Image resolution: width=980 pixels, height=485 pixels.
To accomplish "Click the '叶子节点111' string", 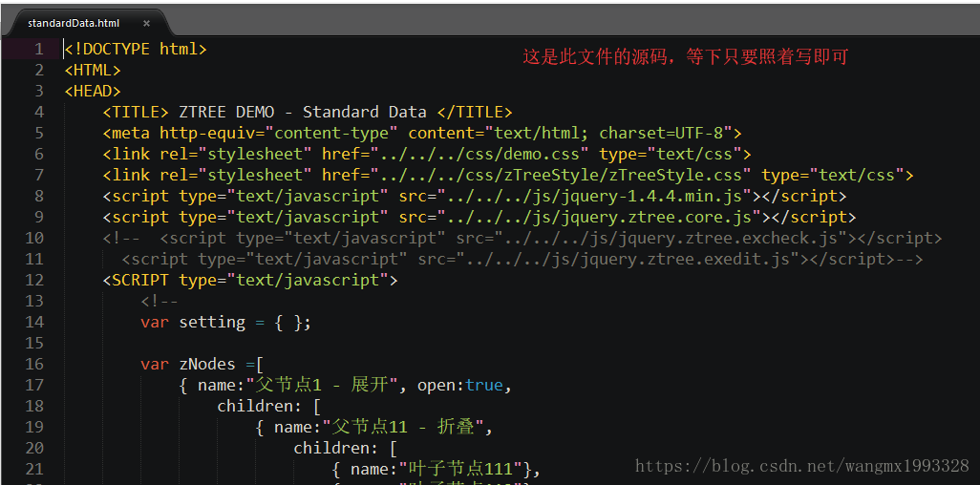I will tap(464, 469).
